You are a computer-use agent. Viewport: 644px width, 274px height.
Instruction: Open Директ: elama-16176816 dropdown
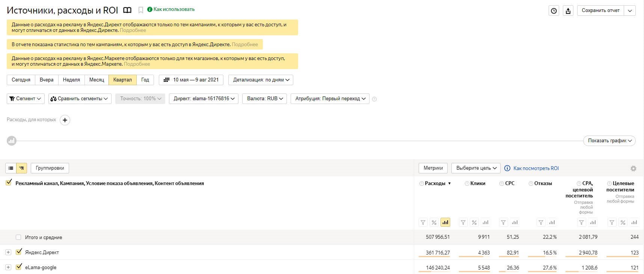[204, 99]
